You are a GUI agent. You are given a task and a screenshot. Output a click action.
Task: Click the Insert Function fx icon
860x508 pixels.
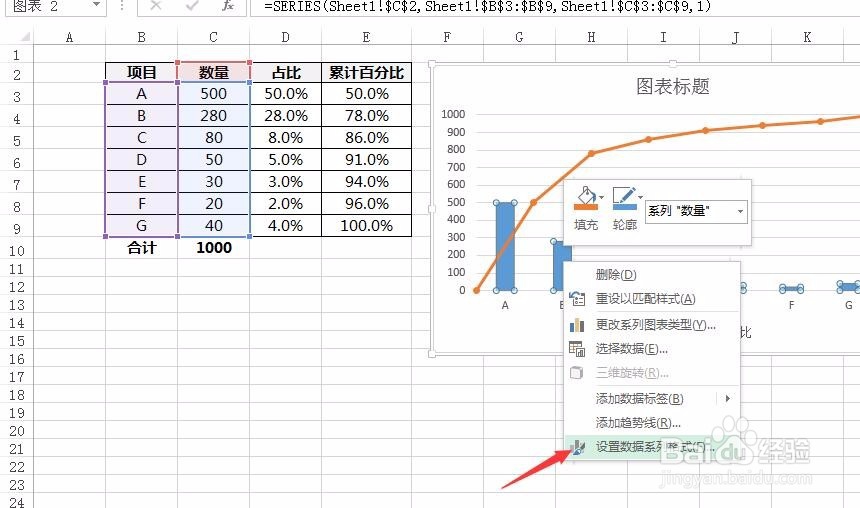[228, 5]
